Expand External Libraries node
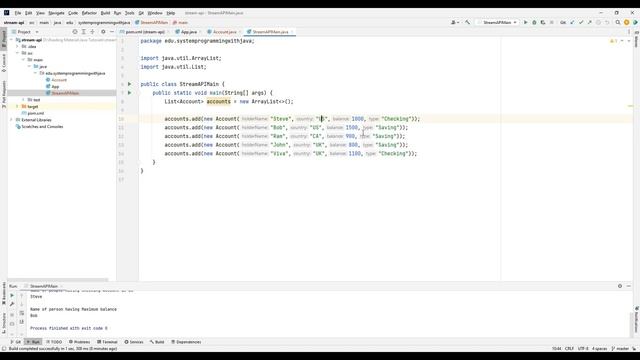Image resolution: width=640 pixels, height=360 pixels. (11, 120)
